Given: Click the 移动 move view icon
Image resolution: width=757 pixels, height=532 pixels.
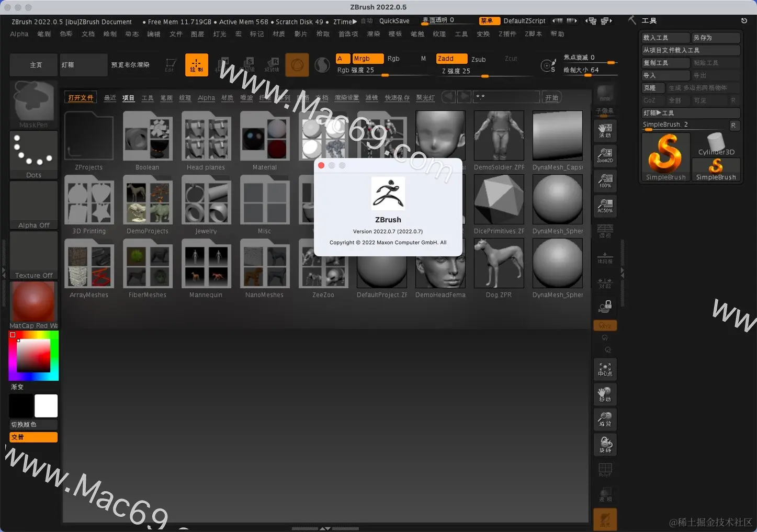Looking at the screenshot, I should click(605, 394).
